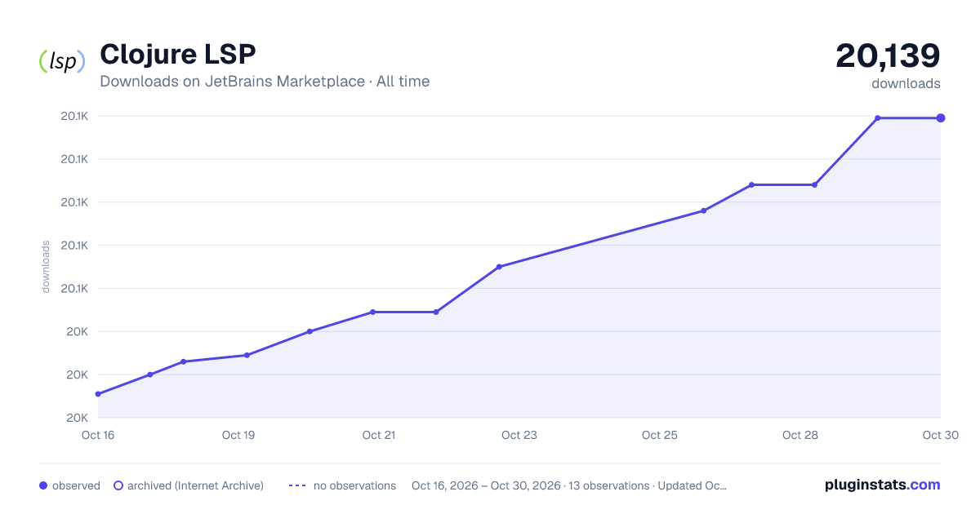
Task: Select the data point above the Oct 19 label
Action: tap(247, 355)
